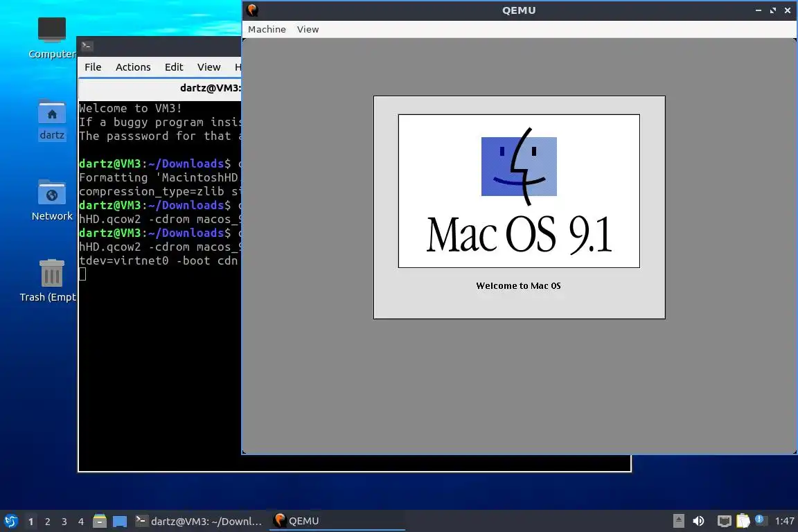The image size is (798, 532).
Task: Launch the file manager from taskbar
Action: click(100, 522)
